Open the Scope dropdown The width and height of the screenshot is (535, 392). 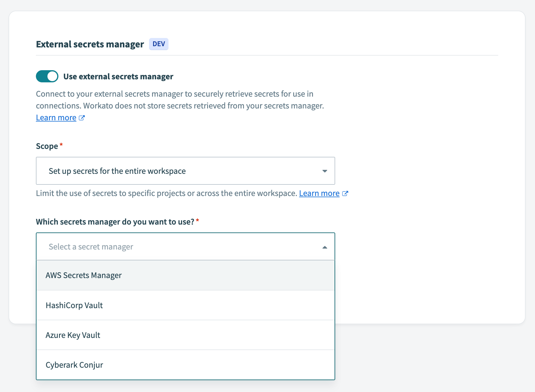coord(185,171)
